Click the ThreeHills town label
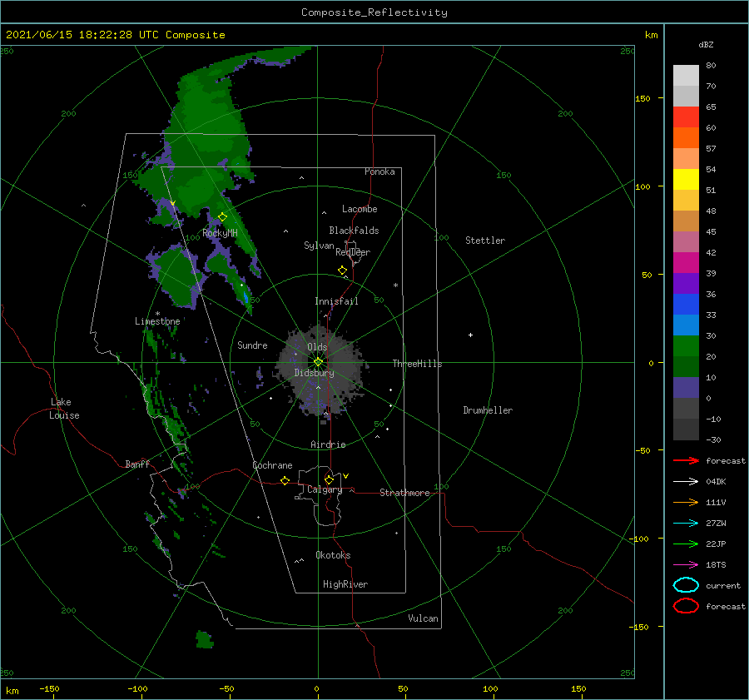 click(x=418, y=364)
